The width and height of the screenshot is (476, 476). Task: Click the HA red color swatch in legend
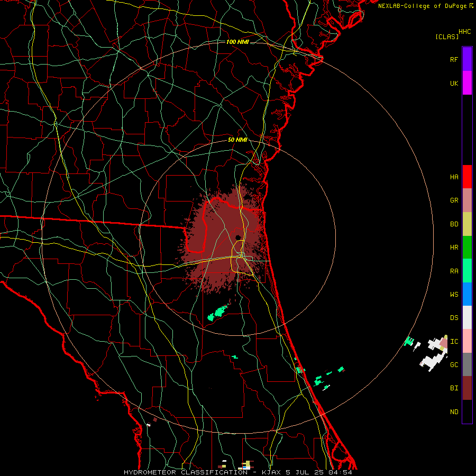(467, 177)
